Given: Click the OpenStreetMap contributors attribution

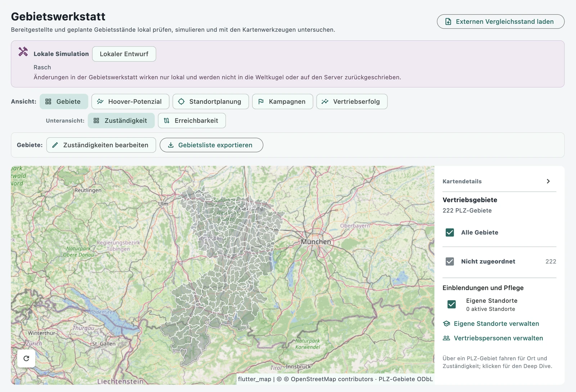Looking at the screenshot, I should tap(332, 379).
